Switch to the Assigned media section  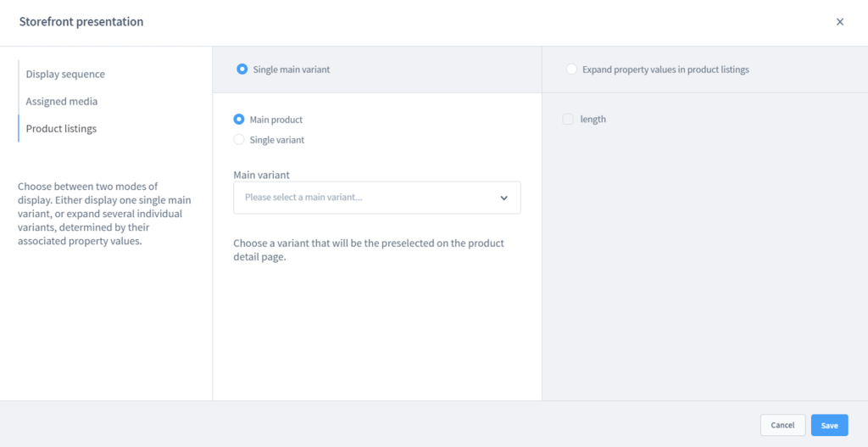pyautogui.click(x=62, y=102)
